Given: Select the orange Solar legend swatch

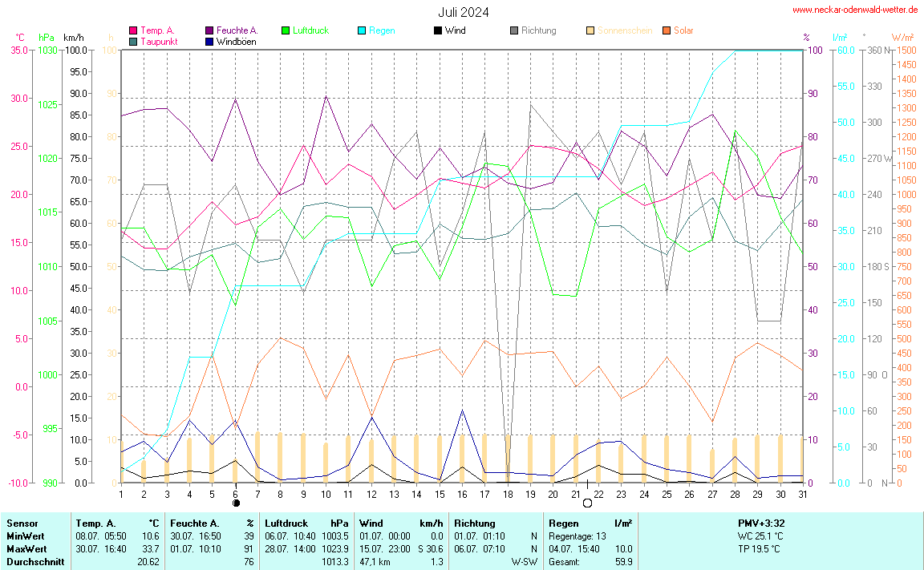Looking at the screenshot, I should [x=666, y=30].
